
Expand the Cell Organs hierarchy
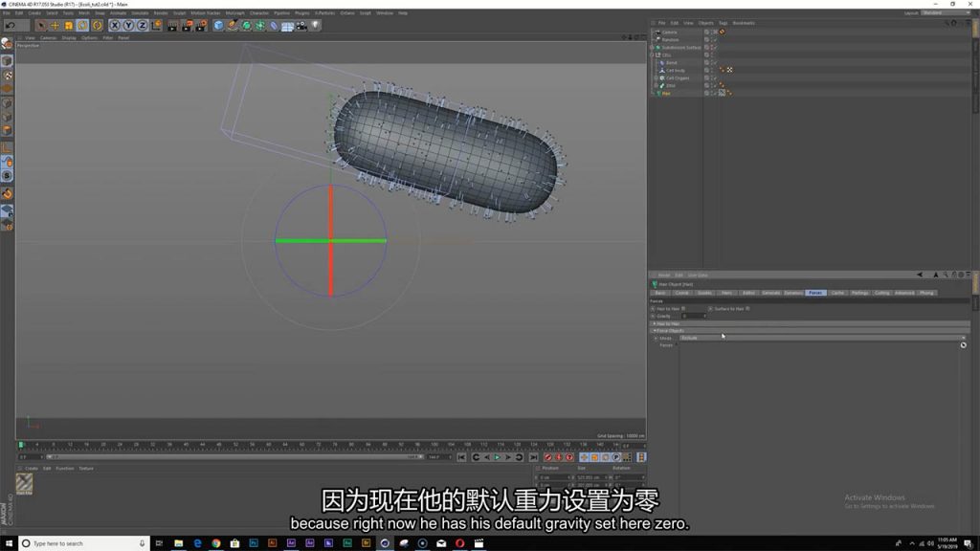[x=656, y=78]
